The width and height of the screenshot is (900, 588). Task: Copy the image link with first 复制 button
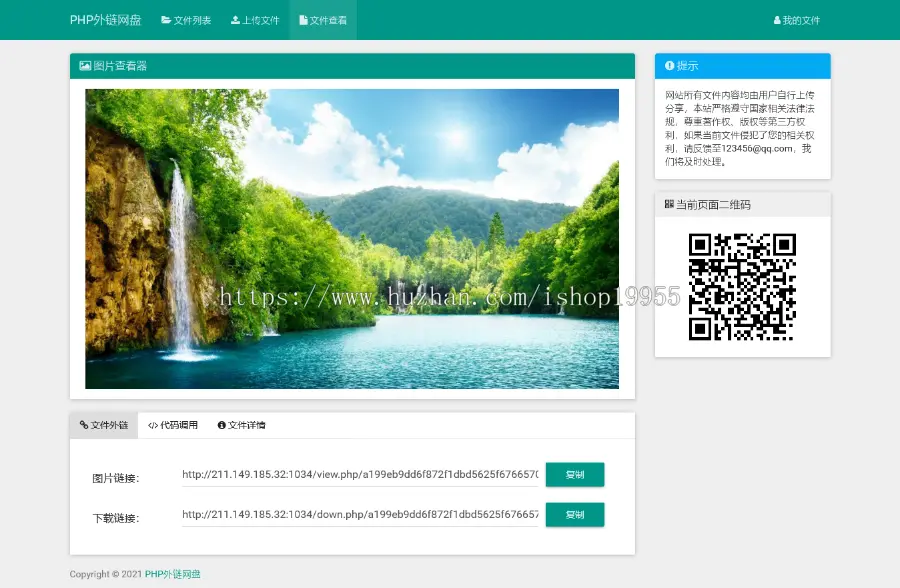(x=575, y=474)
